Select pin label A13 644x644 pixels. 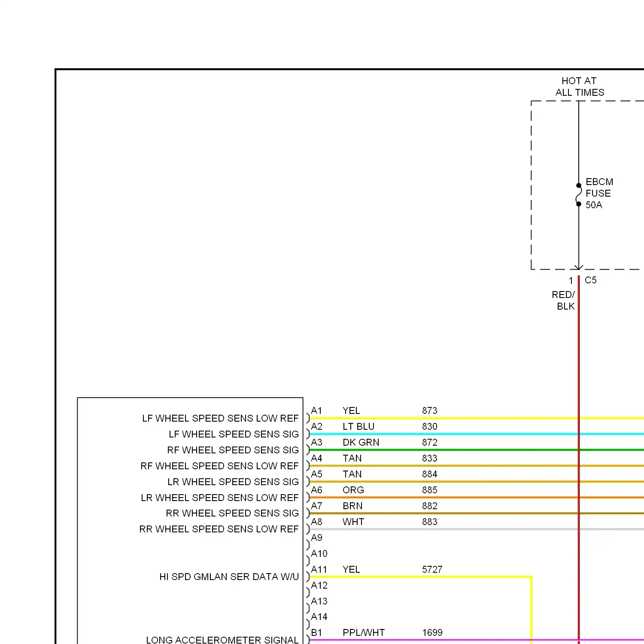point(319,601)
